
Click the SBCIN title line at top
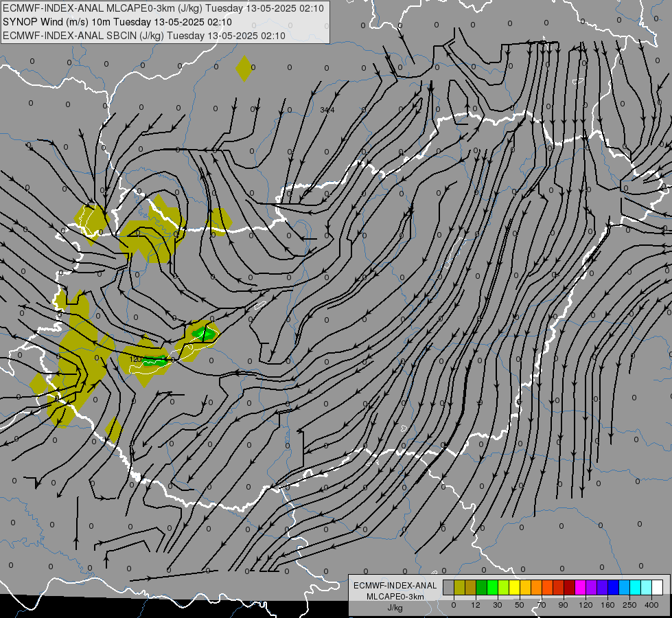(144, 36)
